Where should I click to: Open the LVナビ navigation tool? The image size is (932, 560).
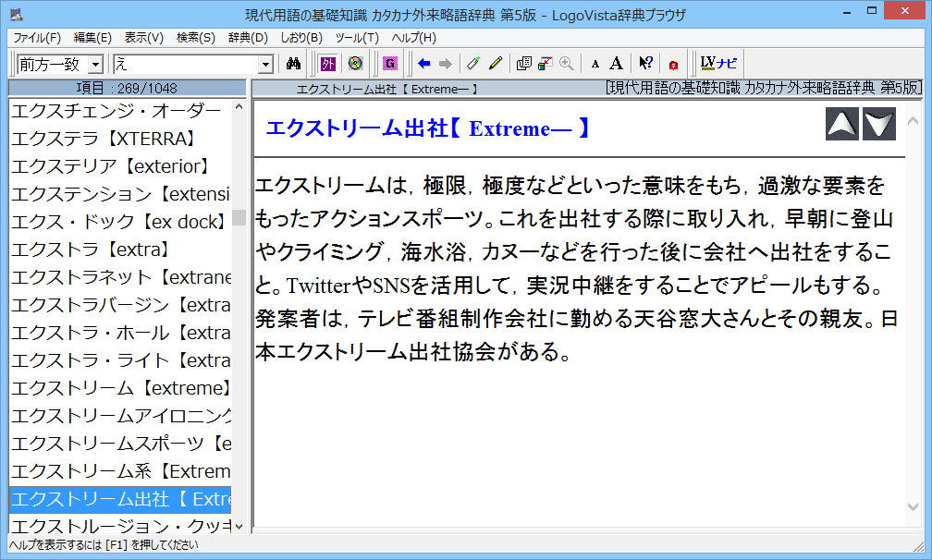[x=718, y=64]
